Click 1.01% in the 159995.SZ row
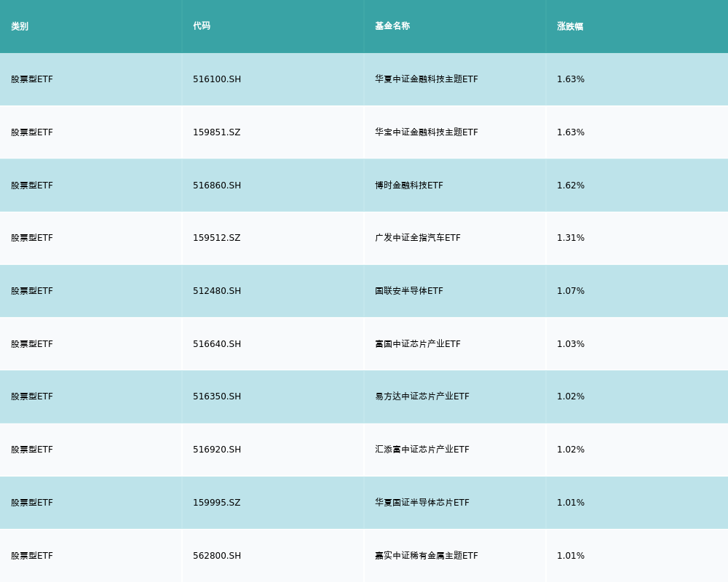 point(571,503)
